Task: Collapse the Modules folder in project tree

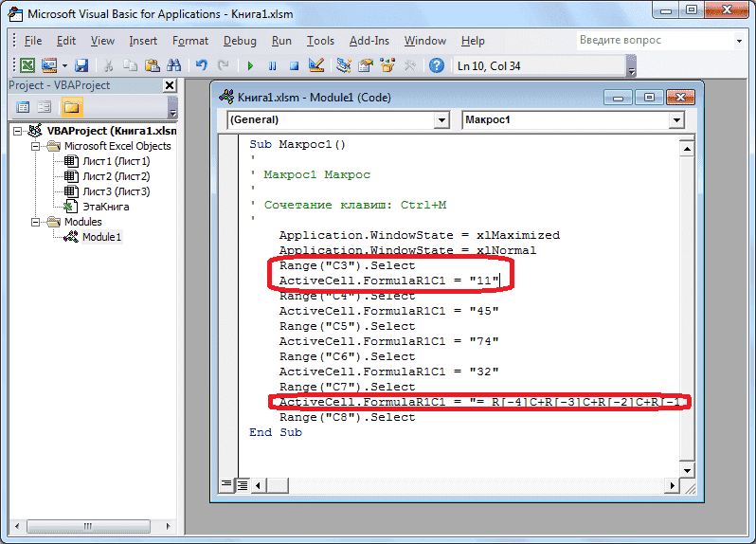Action: pos(36,222)
